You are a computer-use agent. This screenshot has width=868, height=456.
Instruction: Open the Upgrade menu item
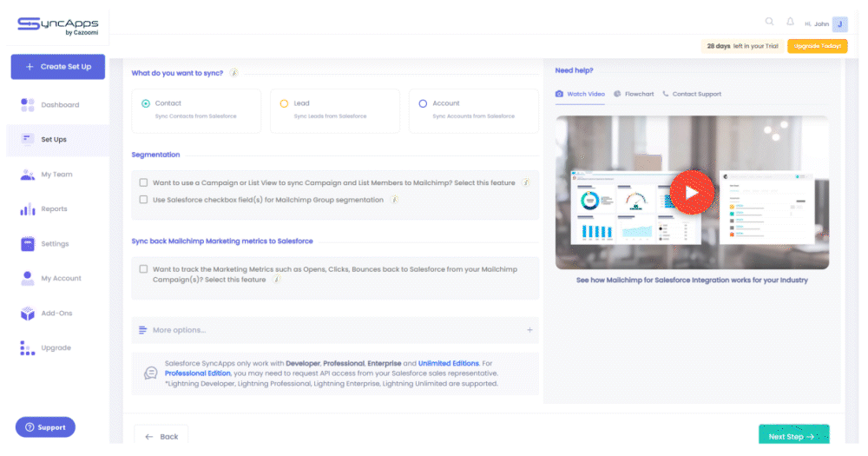[57, 348]
